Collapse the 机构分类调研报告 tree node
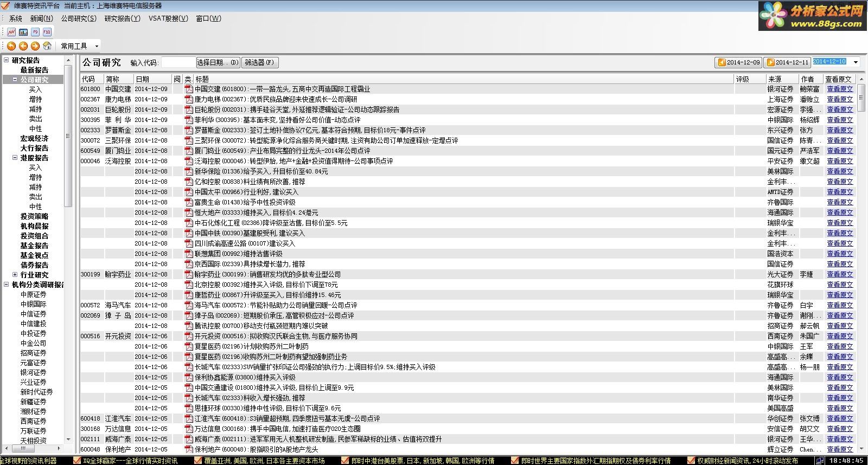This screenshot has height=465, width=868. pyautogui.click(x=7, y=285)
